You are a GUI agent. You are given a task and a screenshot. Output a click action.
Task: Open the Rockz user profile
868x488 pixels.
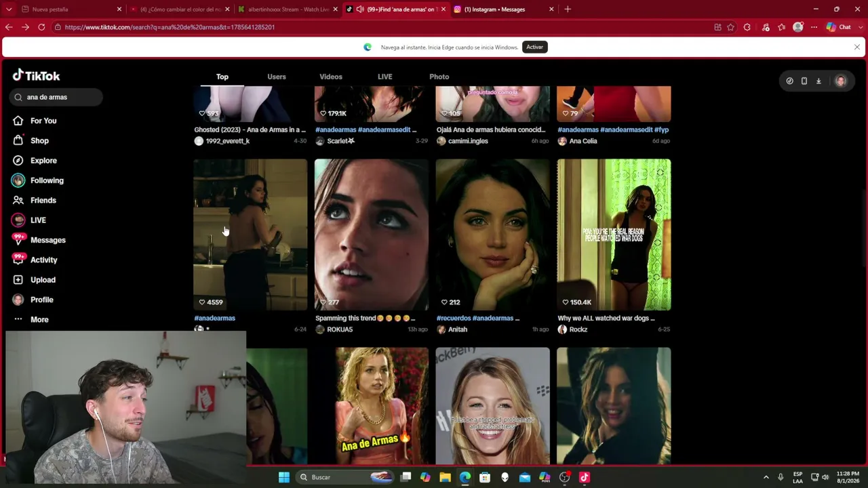tap(573, 329)
